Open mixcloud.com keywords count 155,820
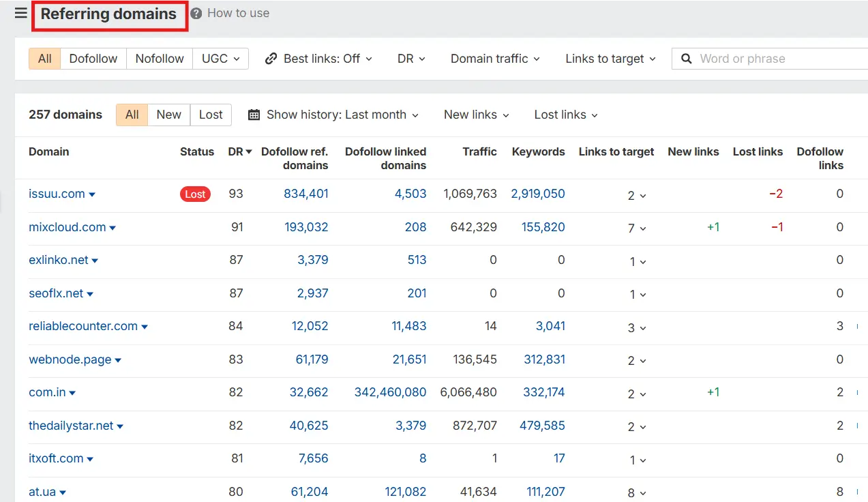The image size is (868, 502). [x=543, y=227]
